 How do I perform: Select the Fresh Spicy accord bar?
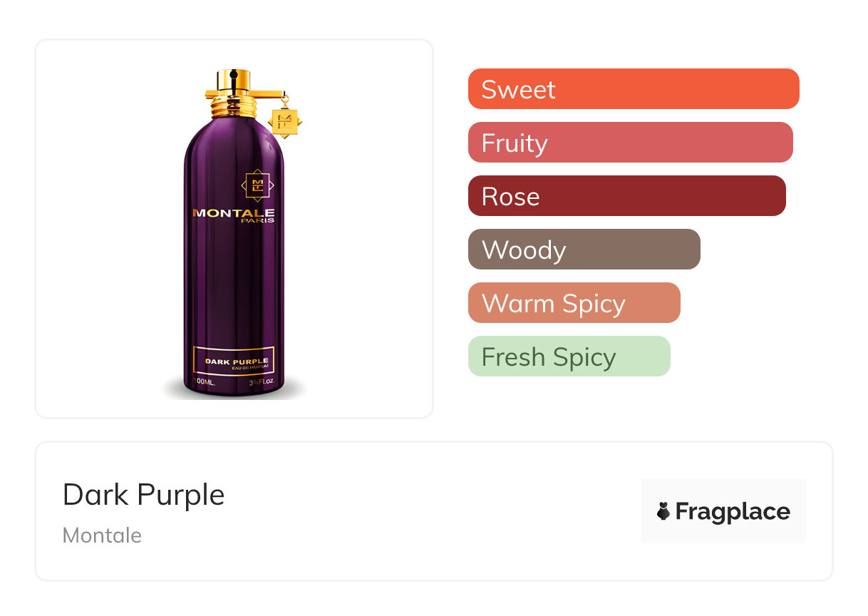569,356
